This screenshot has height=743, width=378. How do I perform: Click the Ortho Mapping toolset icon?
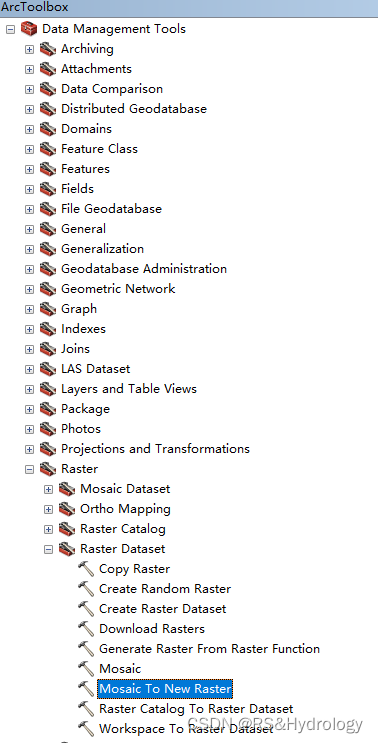click(x=67, y=508)
